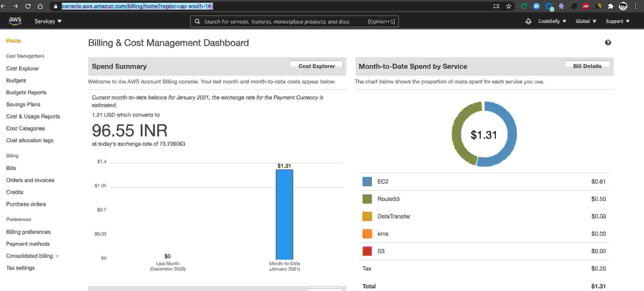
Task: Click the padlock site info icon
Action: tap(56, 6)
